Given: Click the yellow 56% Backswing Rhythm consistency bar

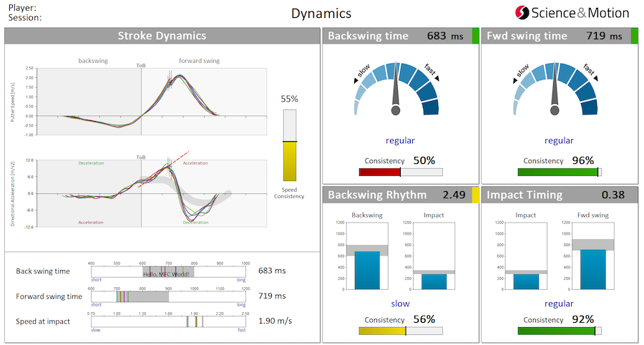Looking at the screenshot, I should [x=382, y=331].
